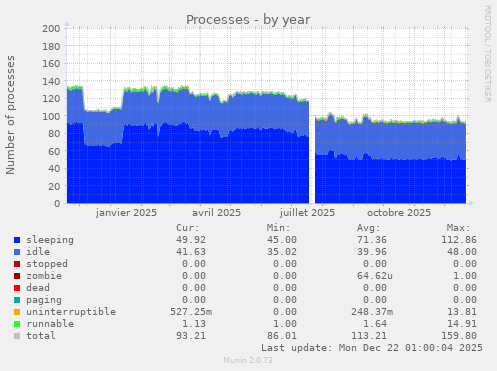Click runnable current value 1.13
Viewport: 497px width, 371px height.
(194, 324)
